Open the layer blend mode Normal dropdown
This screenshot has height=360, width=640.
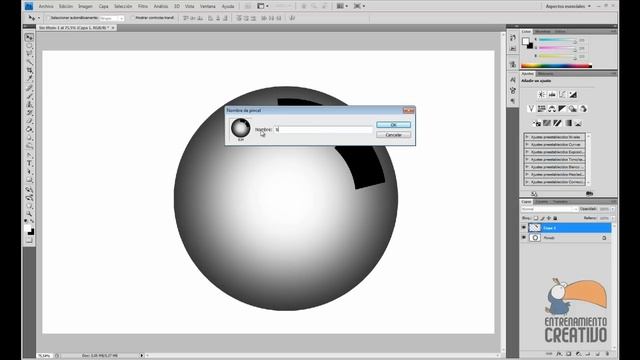(549, 209)
